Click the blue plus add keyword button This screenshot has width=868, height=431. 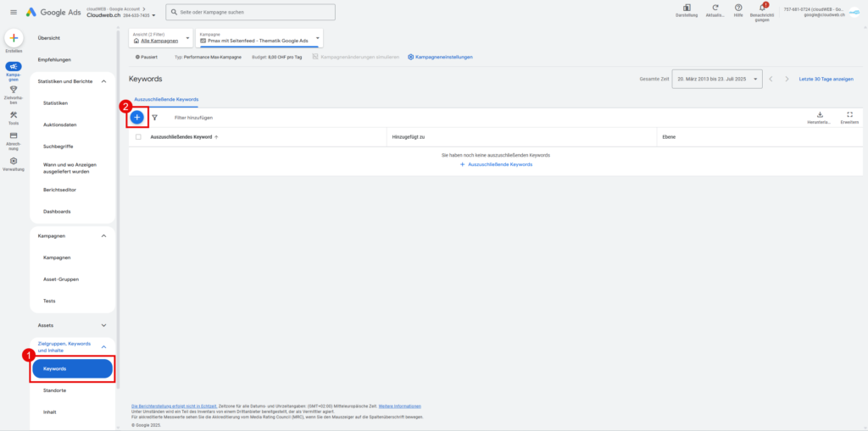pos(136,117)
